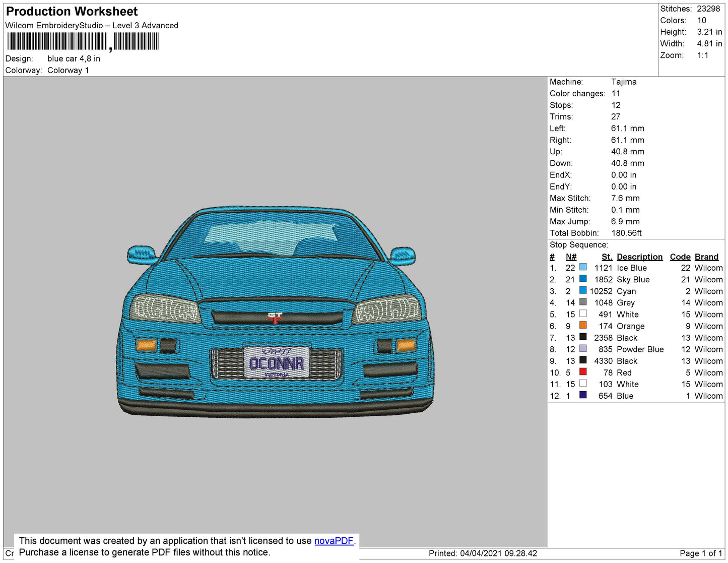728x563 pixels.
Task: Click the Zoom value 1:1
Action: pyautogui.click(x=703, y=55)
